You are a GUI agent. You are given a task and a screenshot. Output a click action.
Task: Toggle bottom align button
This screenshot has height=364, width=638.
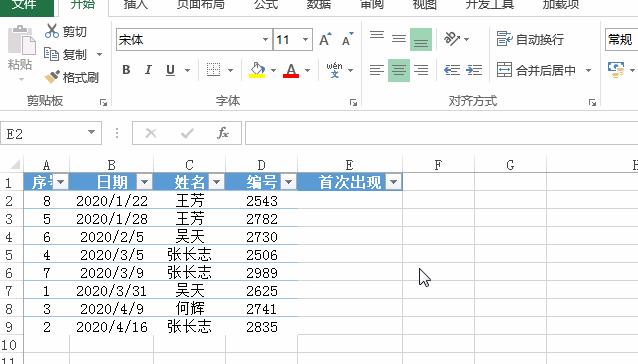(421, 39)
